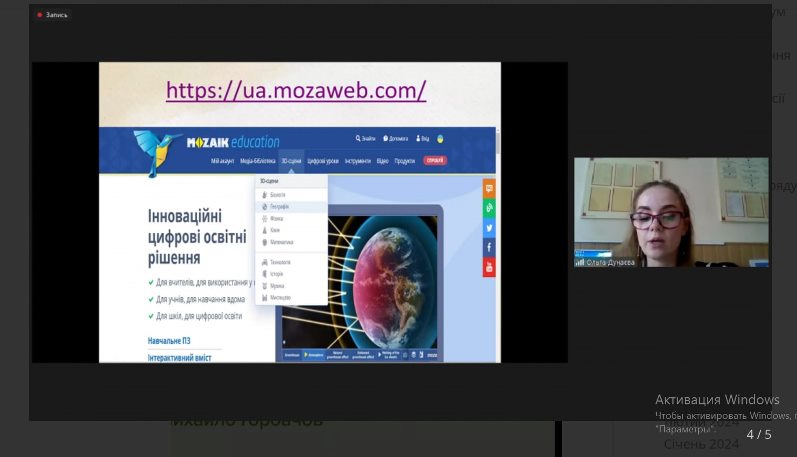This screenshot has height=457, width=797.
Task: Open the Цифрові уроки navigation item
Action: (x=323, y=161)
